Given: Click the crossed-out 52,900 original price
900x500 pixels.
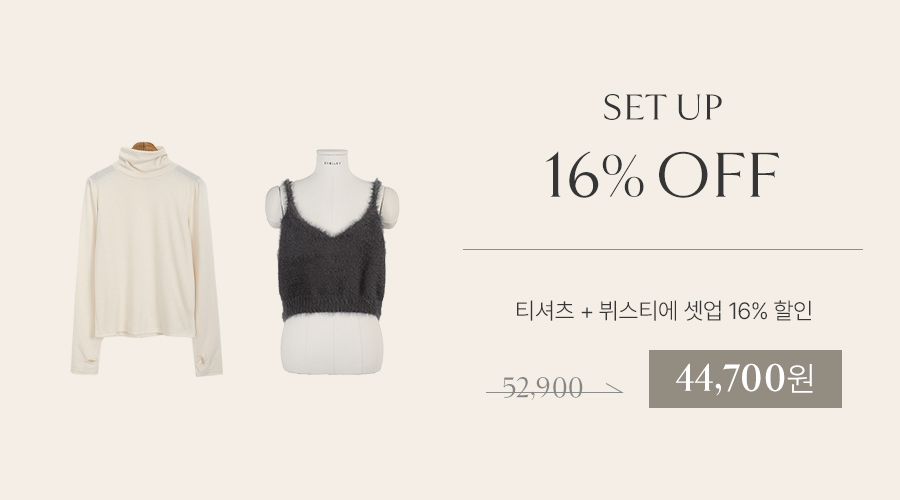Looking at the screenshot, I should (542, 388).
